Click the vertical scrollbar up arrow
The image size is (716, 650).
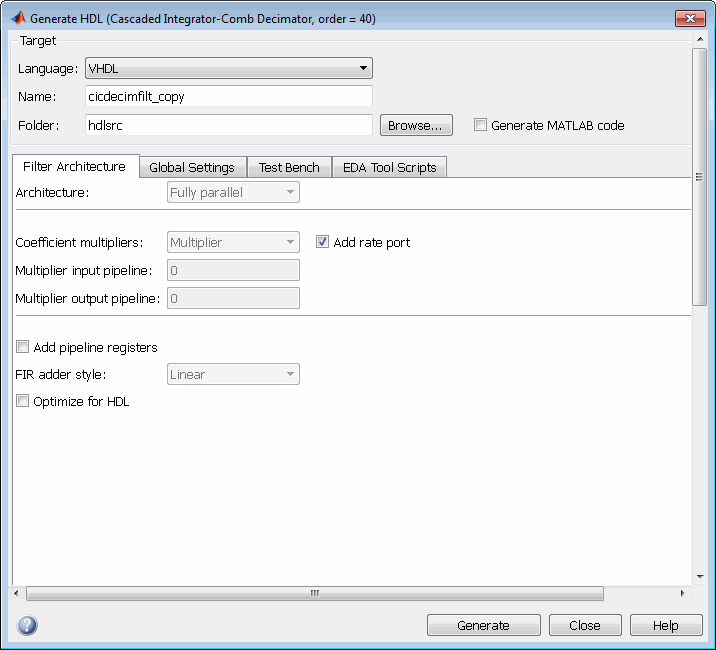[x=700, y=39]
